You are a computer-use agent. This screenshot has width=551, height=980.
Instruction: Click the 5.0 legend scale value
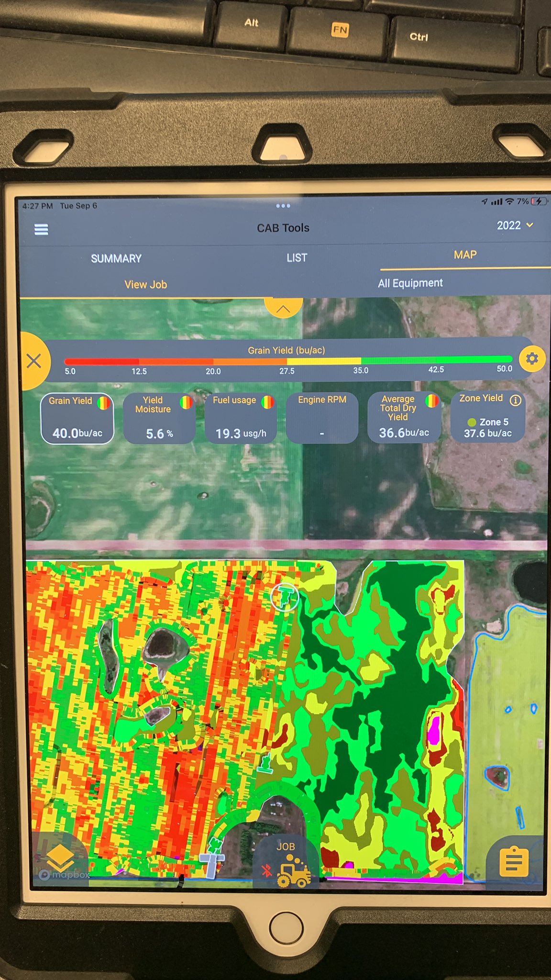pos(70,371)
